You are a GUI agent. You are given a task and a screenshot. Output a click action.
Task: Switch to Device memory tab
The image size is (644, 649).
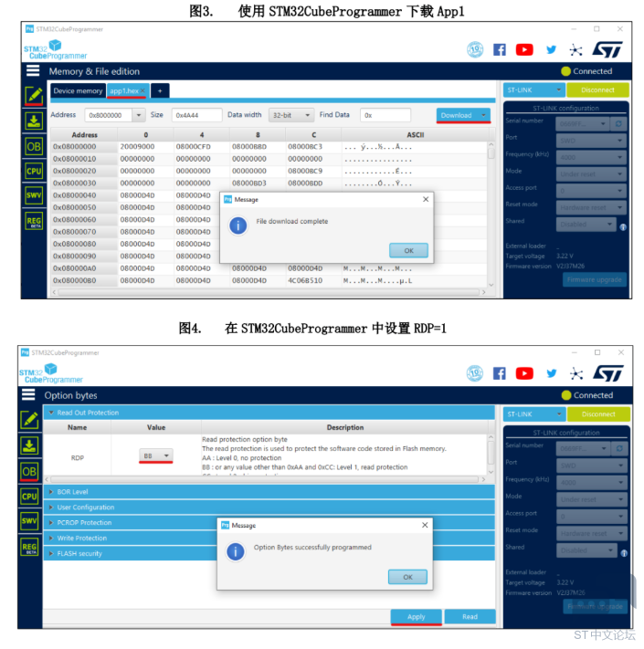point(78,90)
